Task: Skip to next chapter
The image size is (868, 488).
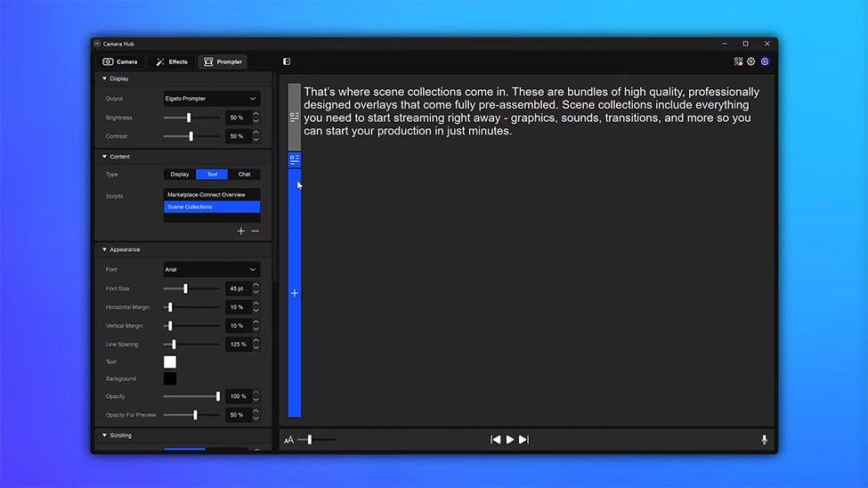Action: tap(523, 440)
